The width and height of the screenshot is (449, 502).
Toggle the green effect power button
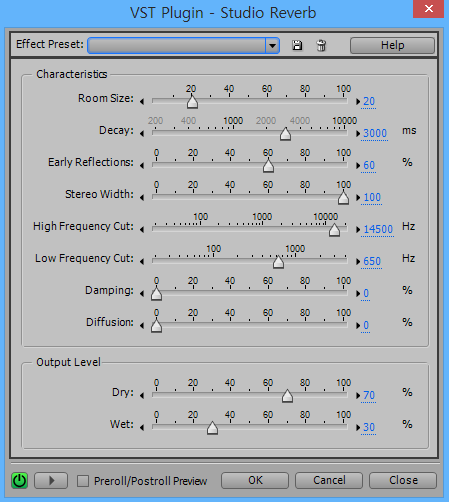[19, 481]
